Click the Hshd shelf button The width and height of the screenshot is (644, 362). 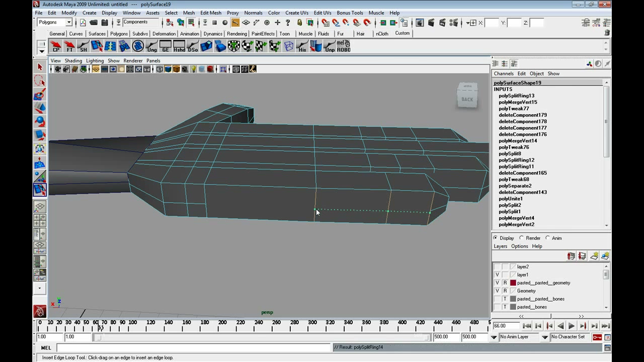pos(179,47)
